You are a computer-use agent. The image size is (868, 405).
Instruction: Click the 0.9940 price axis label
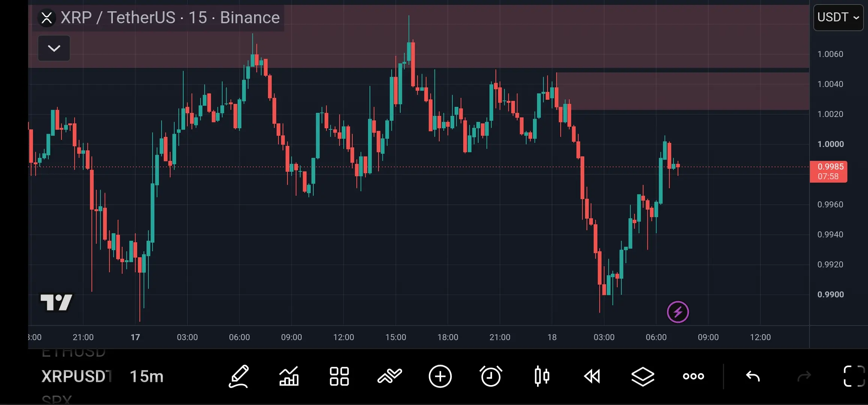(x=831, y=235)
